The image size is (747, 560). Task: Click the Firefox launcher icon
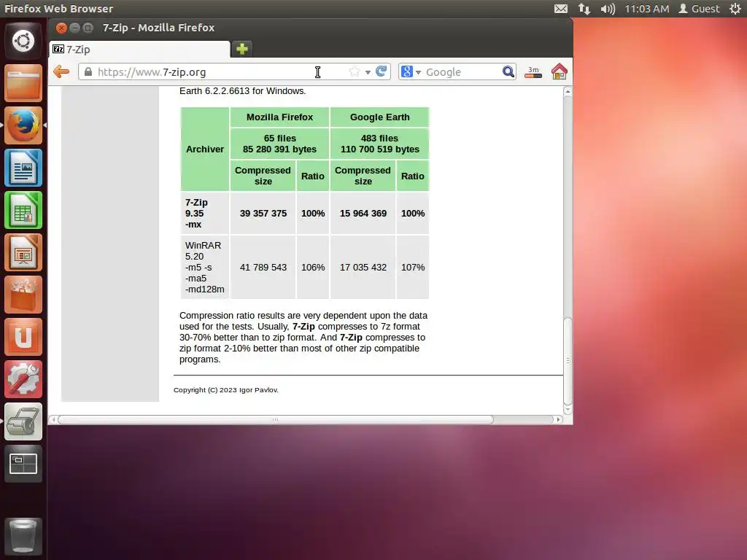[23, 125]
